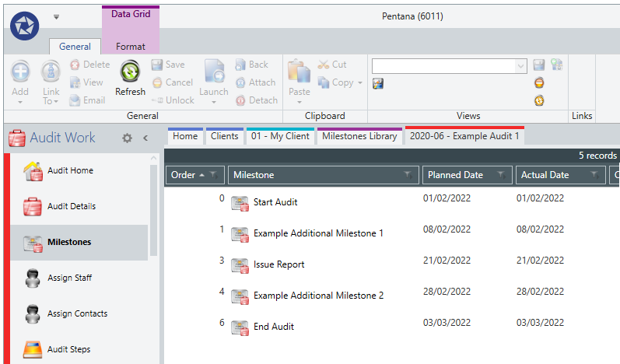
Task: Click the sidebar scrollbar up arrow
Action: (x=153, y=158)
